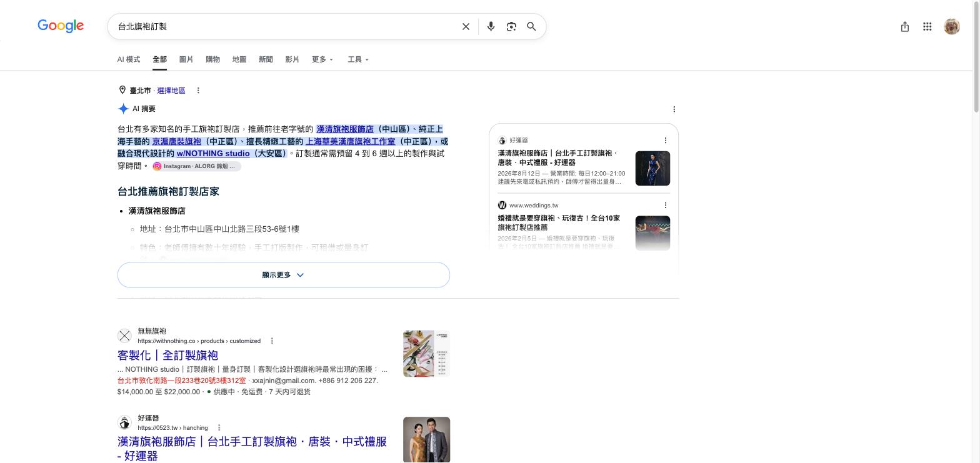Image resolution: width=980 pixels, height=463 pixels.
Task: Expand AI summary with 顯示更多
Action: [x=284, y=275]
